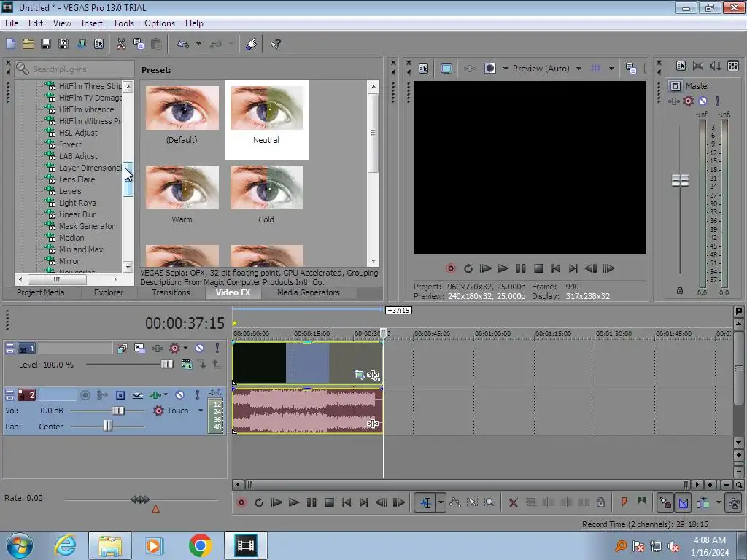The width and height of the screenshot is (747, 560).
Task: Click the Undo arrow icon
Action: pyautogui.click(x=183, y=44)
